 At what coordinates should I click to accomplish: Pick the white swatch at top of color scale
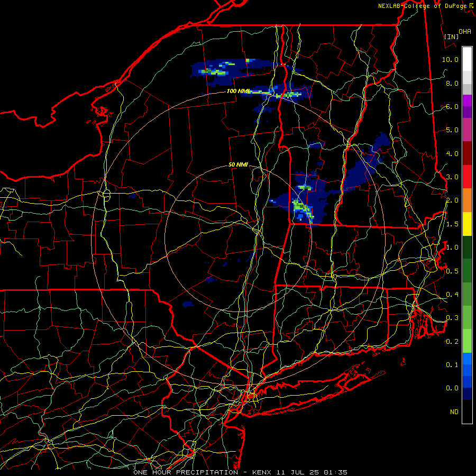click(467, 59)
